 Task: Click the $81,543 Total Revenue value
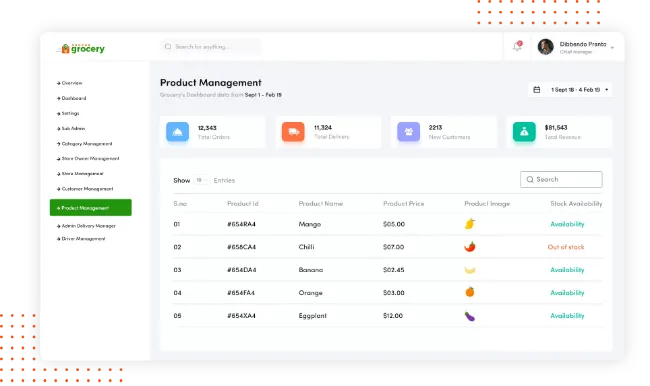(556, 127)
